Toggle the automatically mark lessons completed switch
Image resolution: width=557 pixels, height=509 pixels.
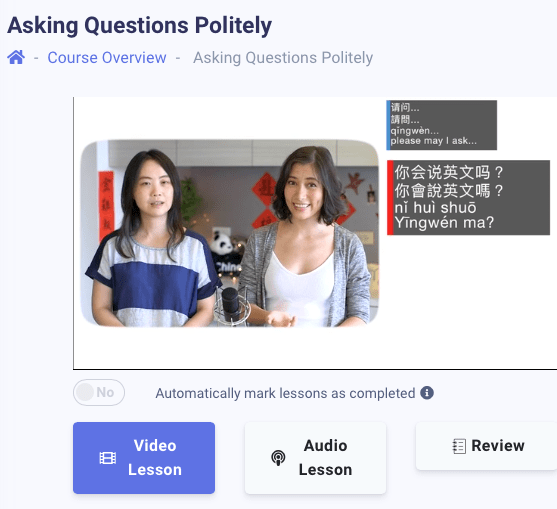[x=99, y=392]
